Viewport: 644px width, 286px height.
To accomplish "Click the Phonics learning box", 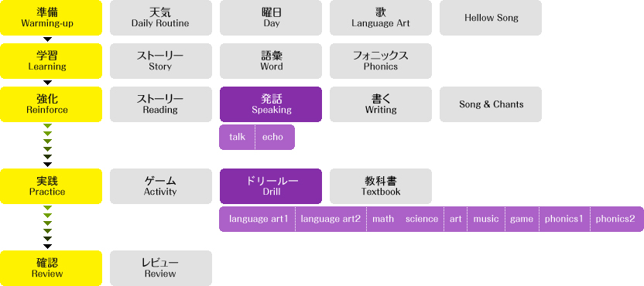I will point(381,61).
